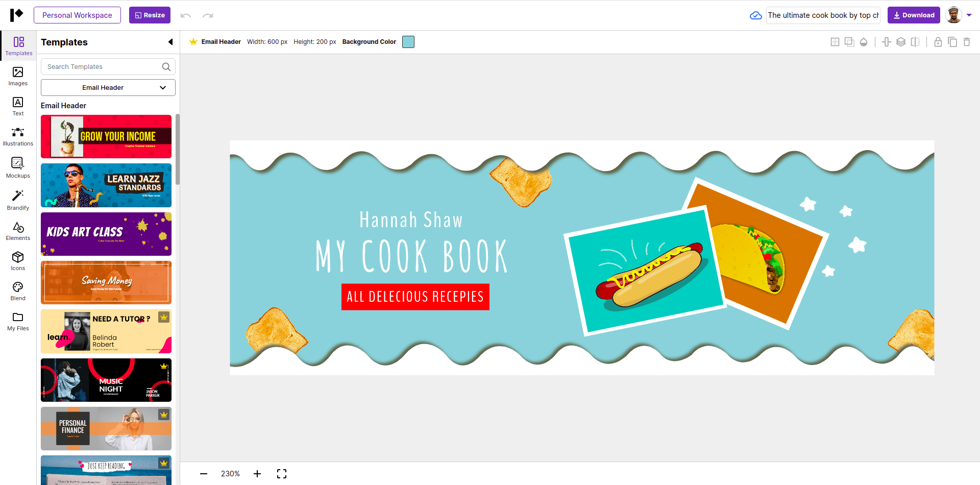980x485 pixels.
Task: Open the Icons library panel
Action: coord(18,260)
